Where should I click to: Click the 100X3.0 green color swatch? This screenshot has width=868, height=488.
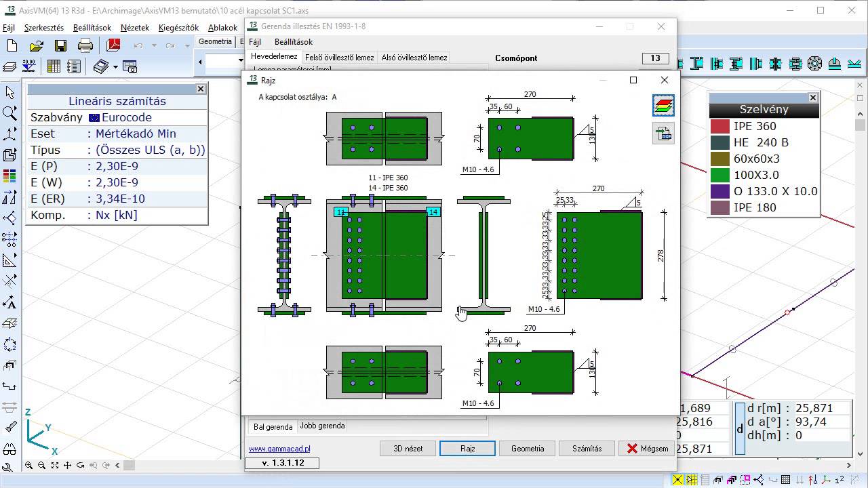pos(719,175)
